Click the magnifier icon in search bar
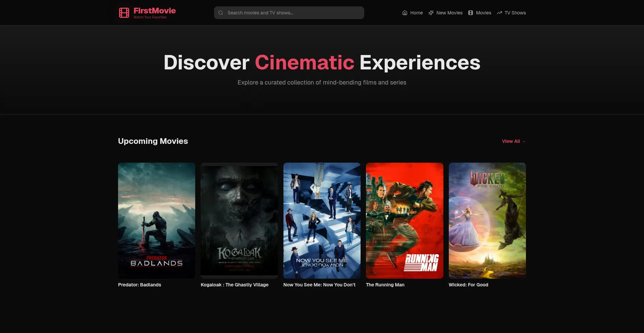644x333 pixels. point(221,13)
